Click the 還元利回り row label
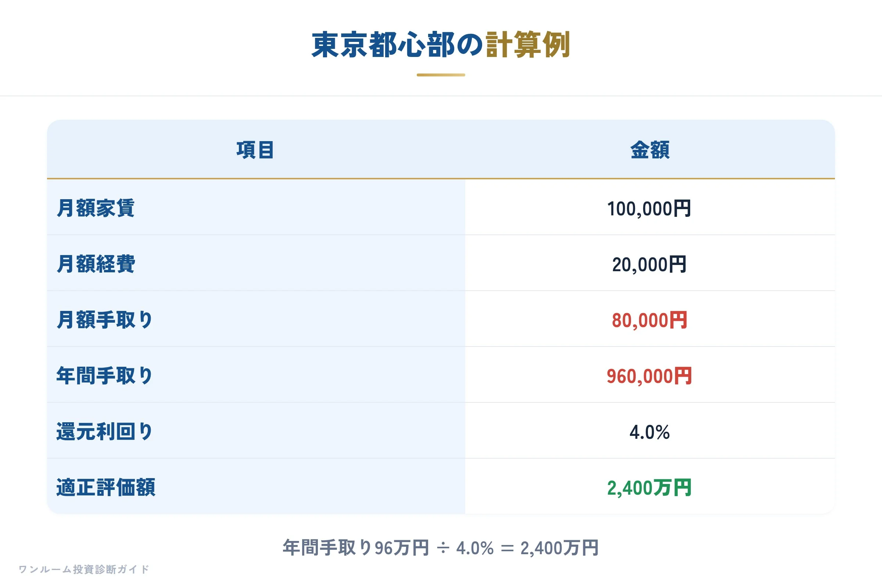Viewport: 882px width, 588px height. (105, 431)
